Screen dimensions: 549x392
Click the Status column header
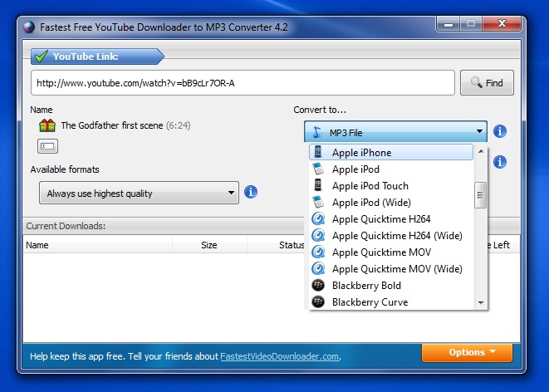coord(276,245)
